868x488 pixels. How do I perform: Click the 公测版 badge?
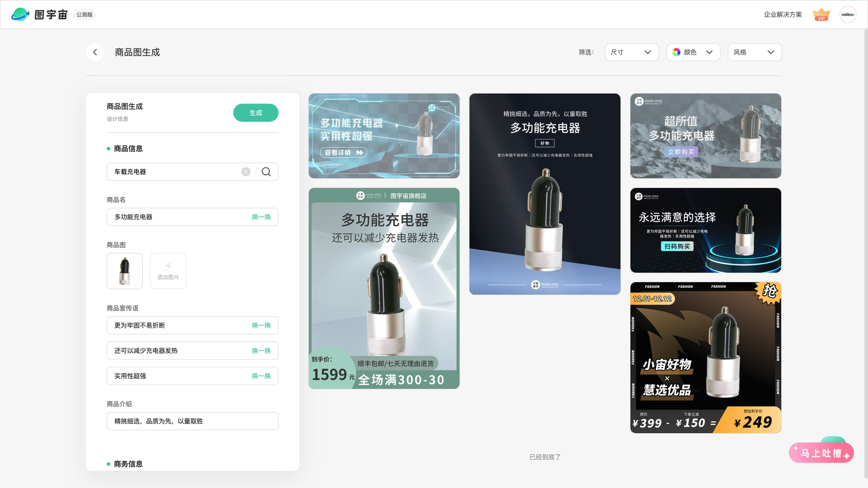(x=84, y=14)
